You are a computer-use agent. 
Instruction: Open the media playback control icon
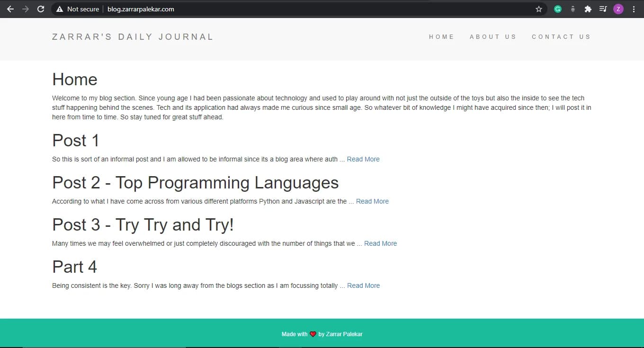(603, 9)
